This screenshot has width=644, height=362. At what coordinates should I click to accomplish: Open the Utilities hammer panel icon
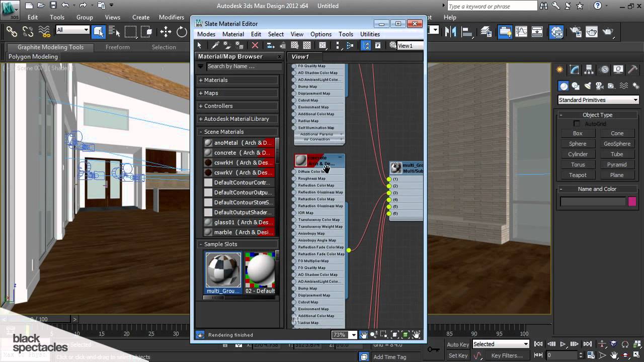(631, 69)
